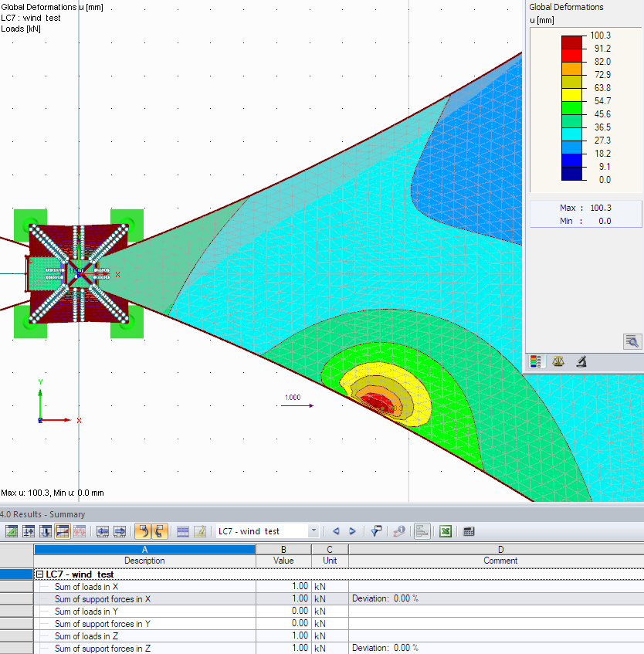
Task: Click the yellow legend swatch above 54.7
Action: 571,95
